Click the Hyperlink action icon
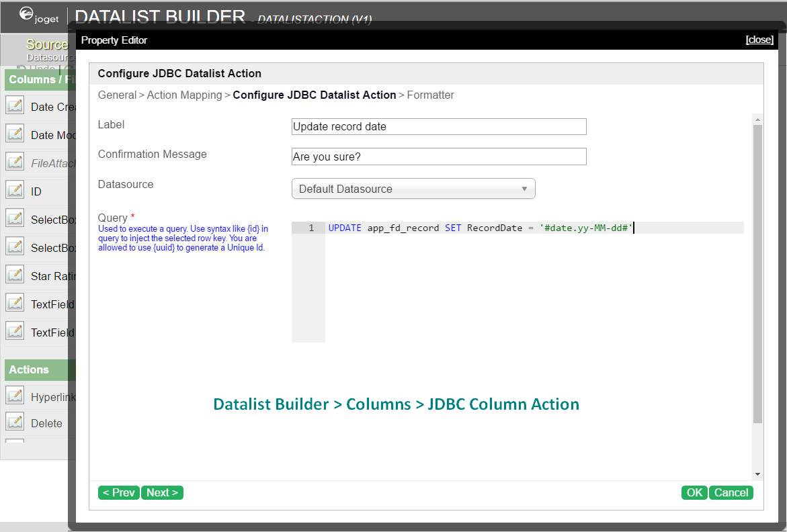787x532 pixels. point(15,396)
